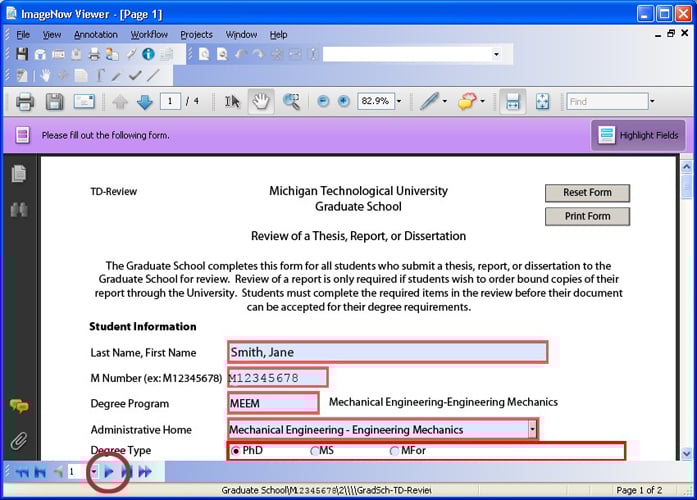Click the pen Sign tool icon
This screenshot has height=500, width=697.
click(x=429, y=101)
